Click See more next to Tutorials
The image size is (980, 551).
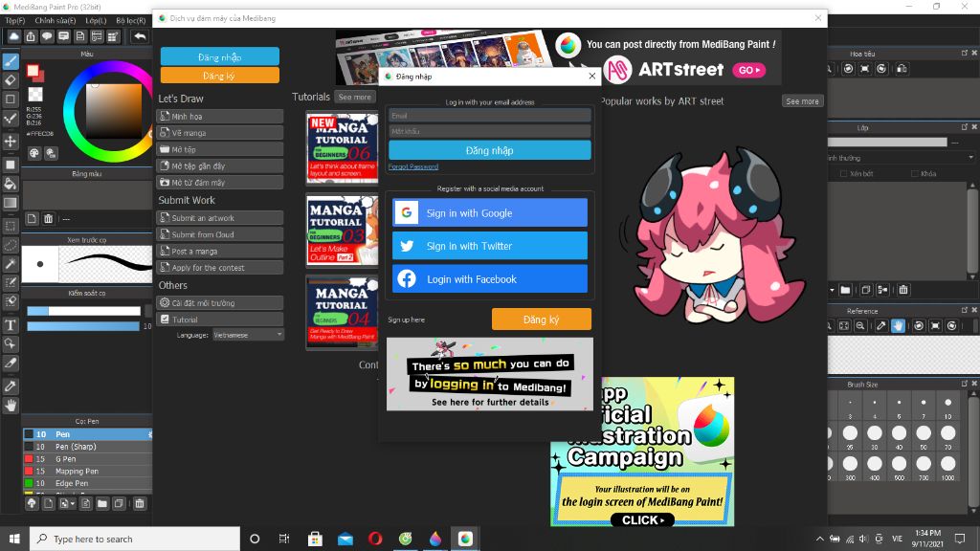click(355, 97)
